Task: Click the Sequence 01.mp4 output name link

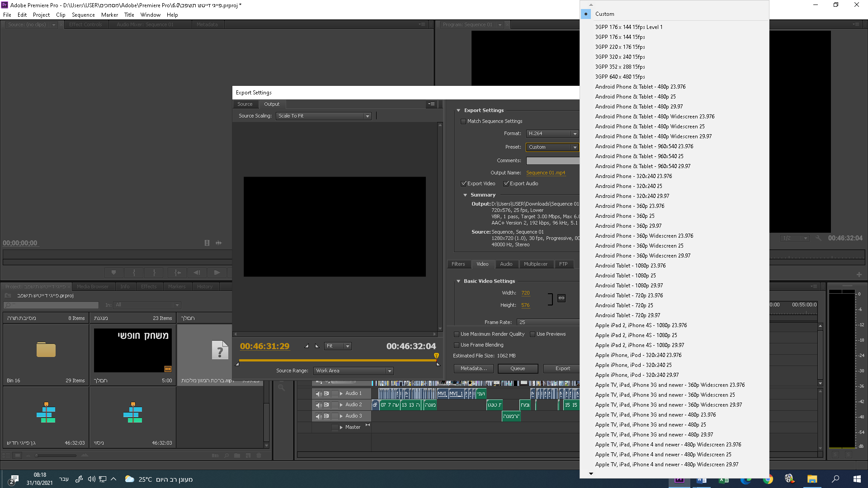Action: (x=545, y=173)
